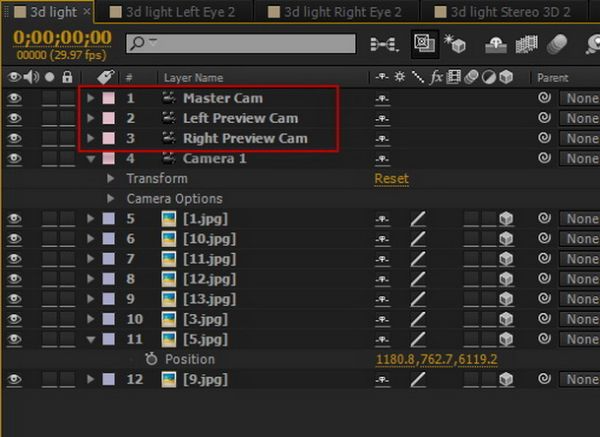
Task: Toggle visibility of Camera 1 layer
Action: click(14, 158)
